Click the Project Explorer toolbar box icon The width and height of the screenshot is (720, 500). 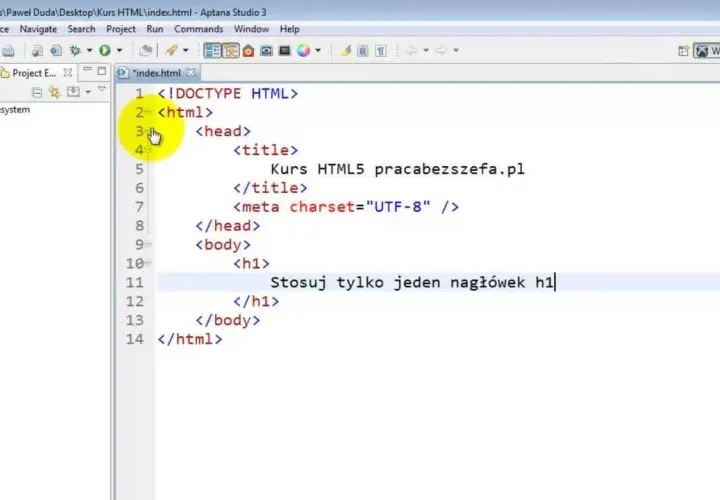click(73, 92)
